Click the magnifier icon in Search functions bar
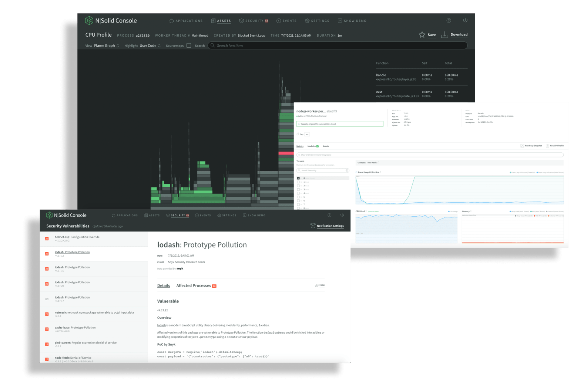The height and width of the screenshot is (392, 584). click(212, 45)
